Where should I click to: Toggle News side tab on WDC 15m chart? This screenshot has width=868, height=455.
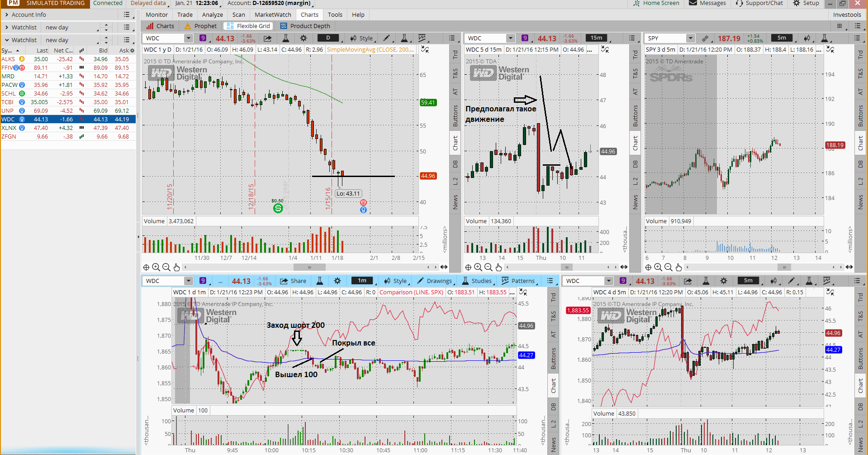point(636,202)
